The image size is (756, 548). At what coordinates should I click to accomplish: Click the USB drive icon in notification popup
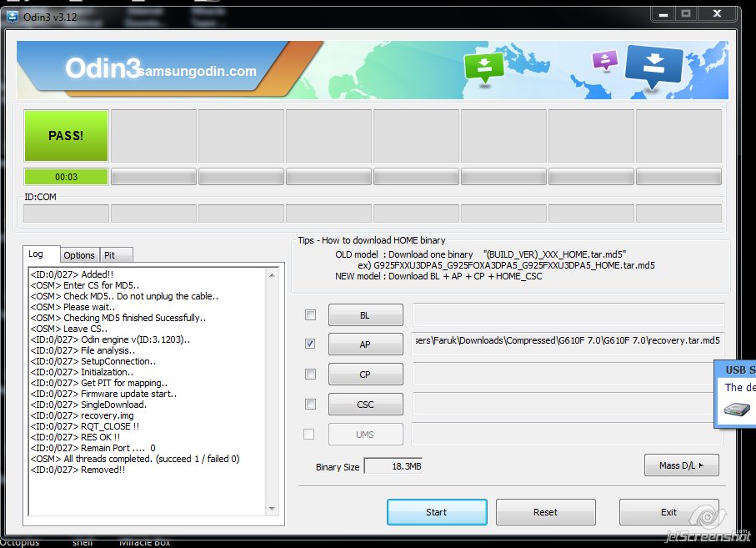[x=737, y=410]
